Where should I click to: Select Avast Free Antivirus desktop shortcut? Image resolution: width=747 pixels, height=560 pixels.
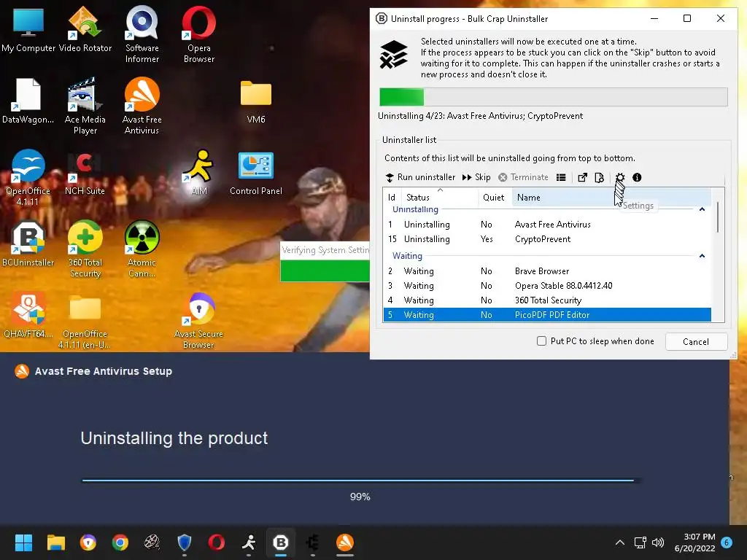[x=142, y=106]
